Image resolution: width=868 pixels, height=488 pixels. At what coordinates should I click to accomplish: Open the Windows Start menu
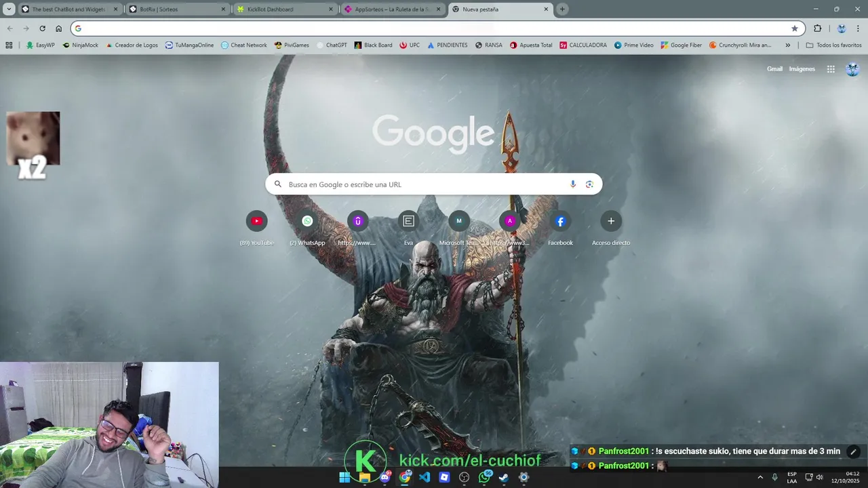[344, 477]
